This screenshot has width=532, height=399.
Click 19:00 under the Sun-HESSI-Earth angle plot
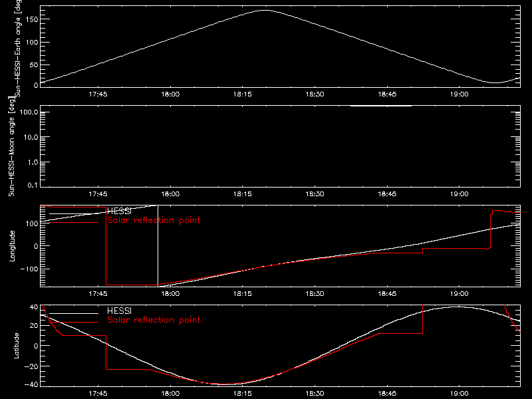(460, 94)
